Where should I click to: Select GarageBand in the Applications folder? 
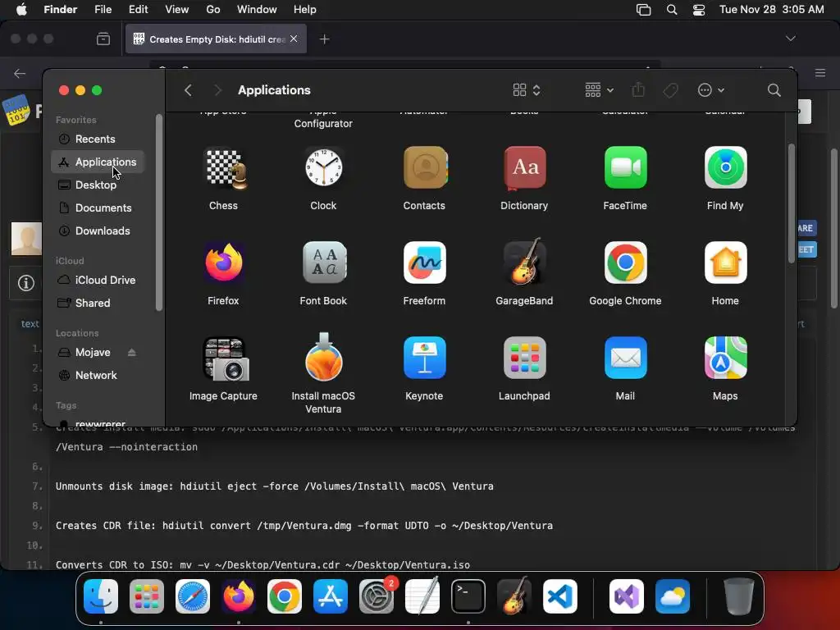coord(524,262)
